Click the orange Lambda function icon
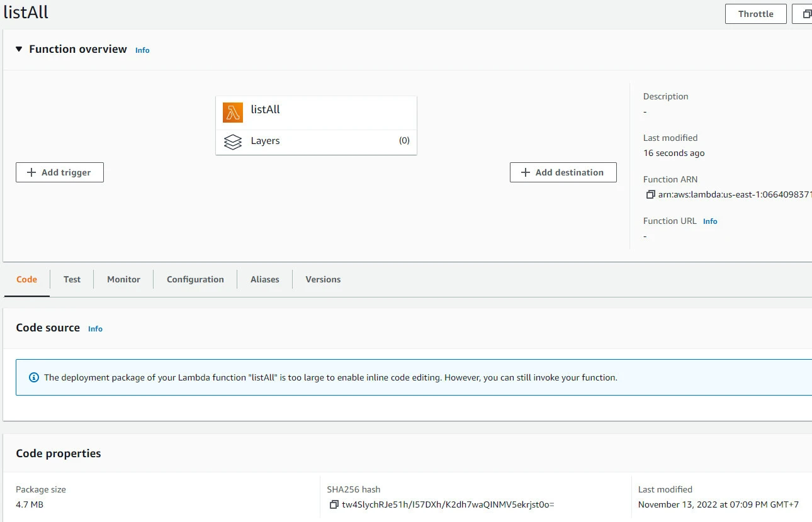The width and height of the screenshot is (812, 522). point(233,113)
